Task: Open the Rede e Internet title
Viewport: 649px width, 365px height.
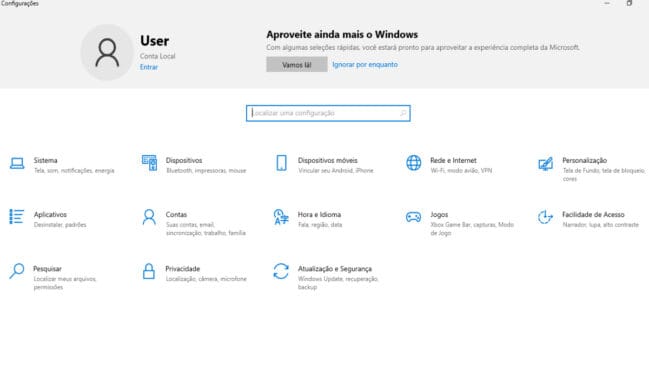Action: pyautogui.click(x=453, y=160)
